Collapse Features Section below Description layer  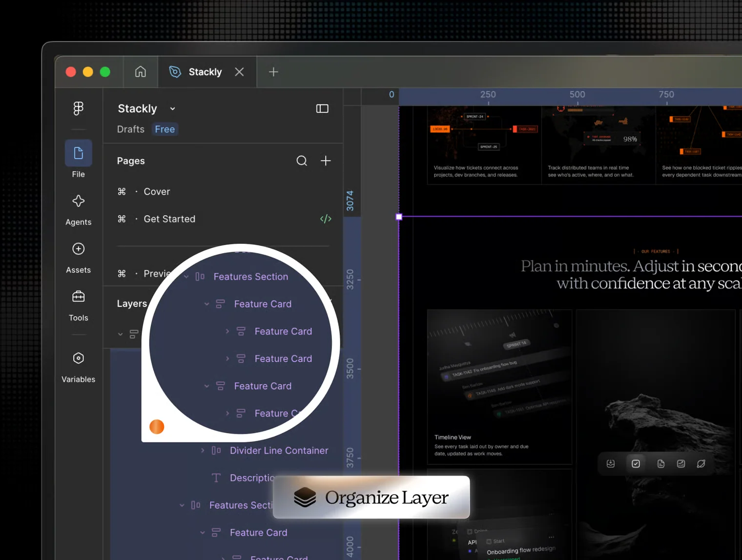[x=182, y=505]
